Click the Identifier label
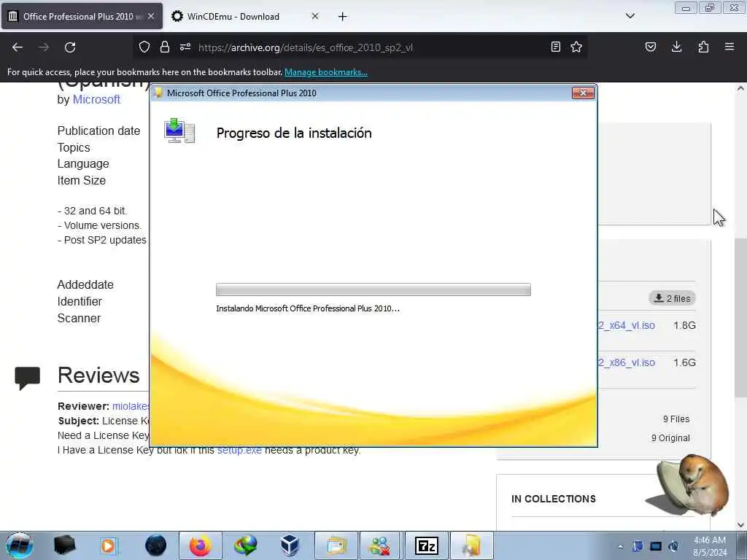 [x=80, y=301]
